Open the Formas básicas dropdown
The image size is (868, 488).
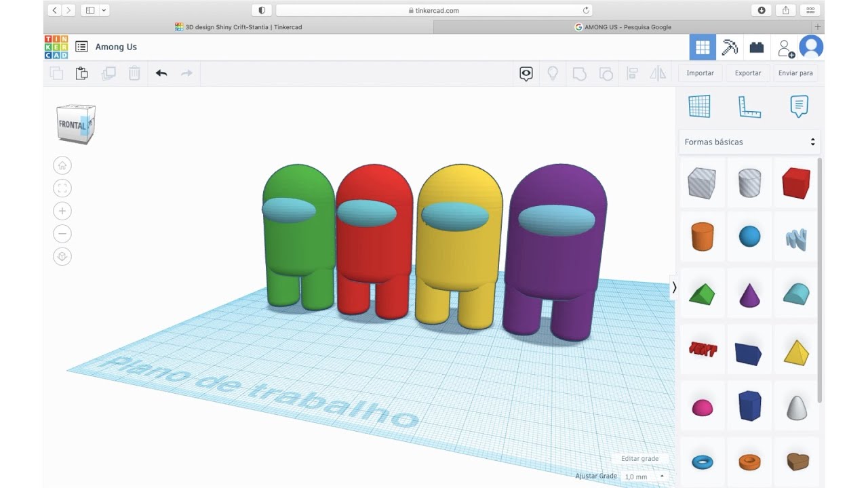(749, 142)
